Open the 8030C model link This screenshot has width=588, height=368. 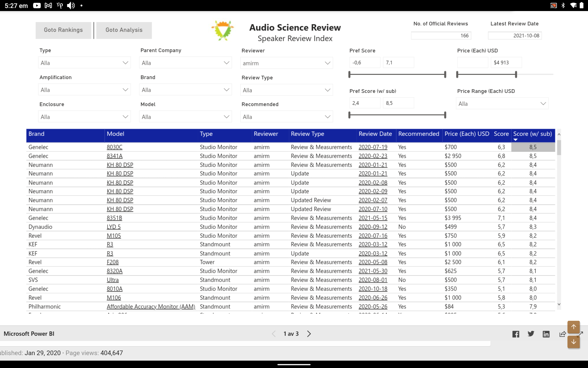[115, 147]
